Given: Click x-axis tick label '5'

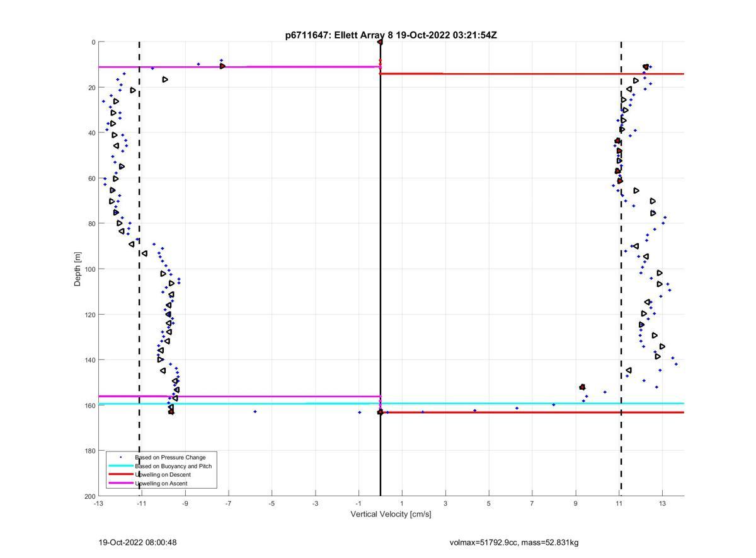Looking at the screenshot, I should pos(489,504).
